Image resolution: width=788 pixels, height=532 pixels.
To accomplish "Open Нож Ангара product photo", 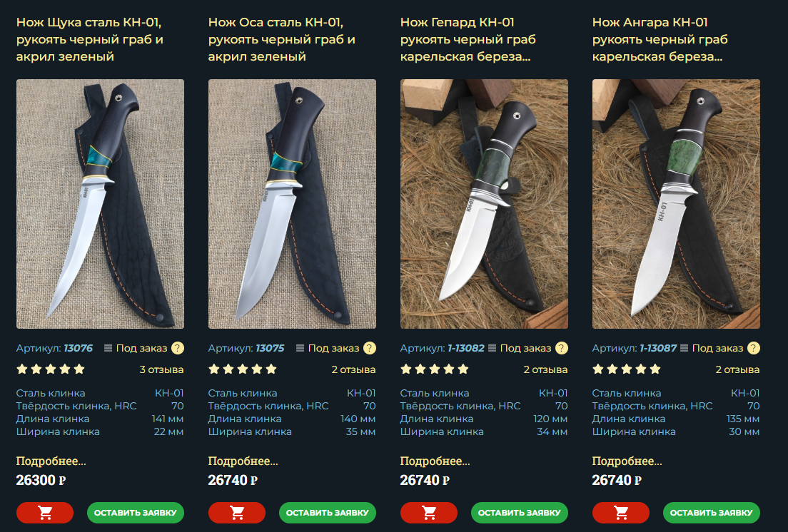I will [676, 204].
